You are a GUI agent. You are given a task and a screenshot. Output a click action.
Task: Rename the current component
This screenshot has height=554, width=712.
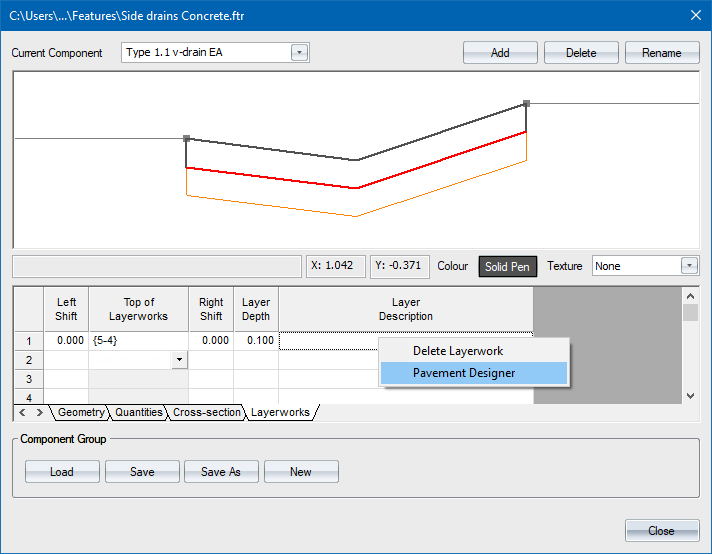(x=662, y=53)
